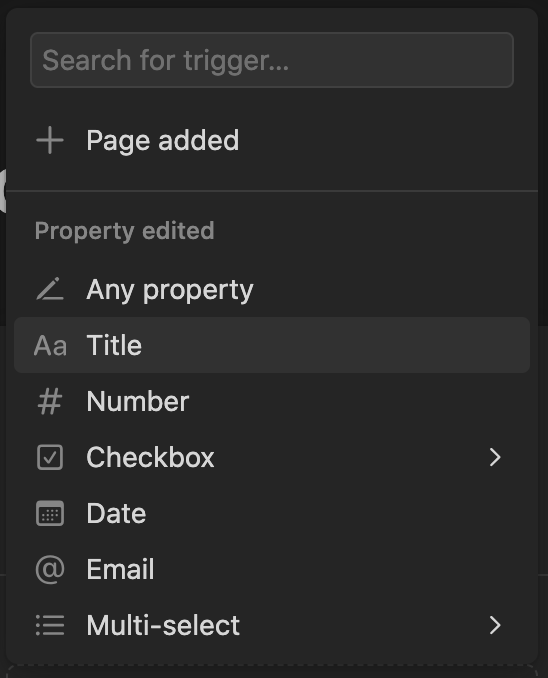Expand the Multi-select submenu chevron

pos(495,625)
